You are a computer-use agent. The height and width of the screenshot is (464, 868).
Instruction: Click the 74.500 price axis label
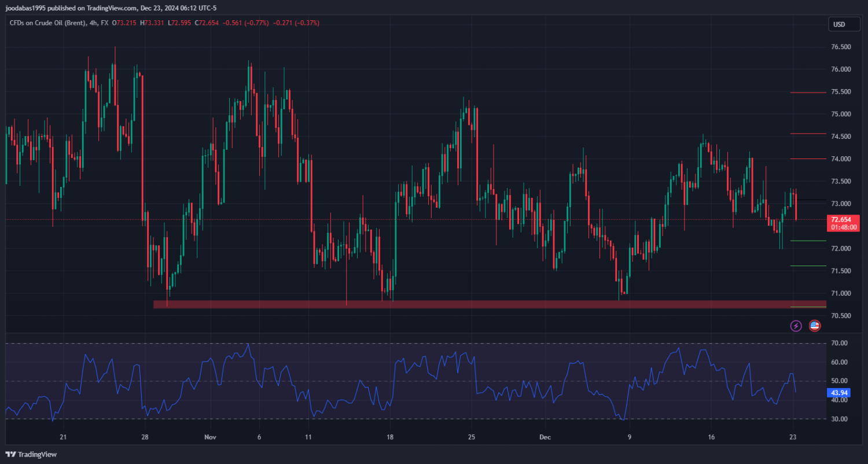click(x=841, y=137)
